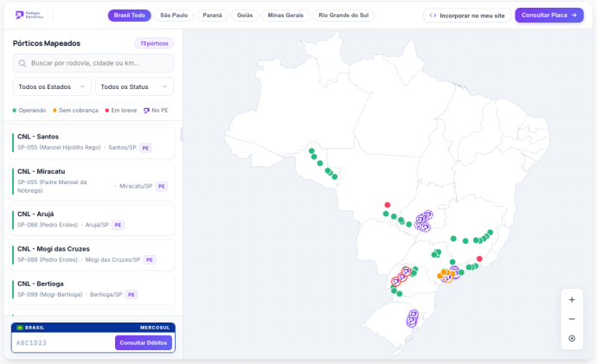Zoom in the map with plus
Screen dimensions: 597x364
[x=572, y=300]
